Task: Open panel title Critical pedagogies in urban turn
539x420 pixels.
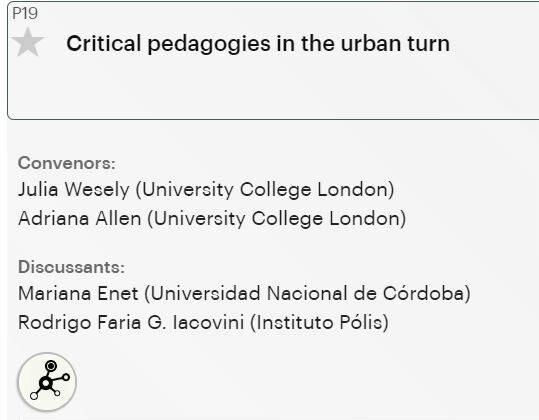Action: tap(258, 44)
